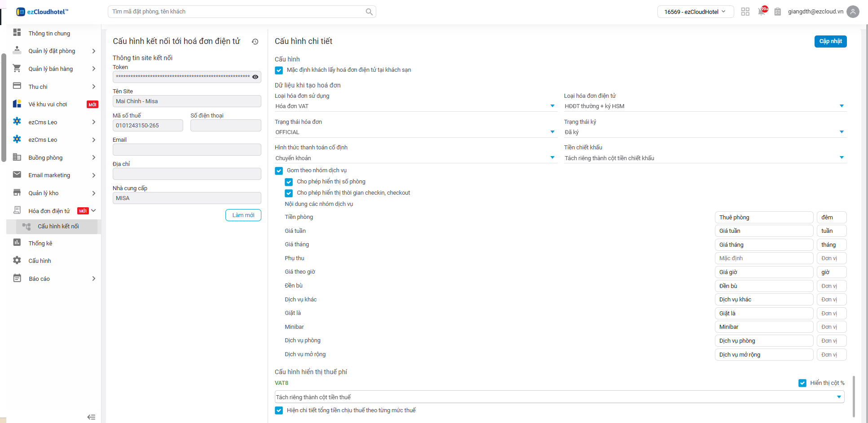
Task: Collapse the sidebar with arrow icon
Action: [x=91, y=417]
